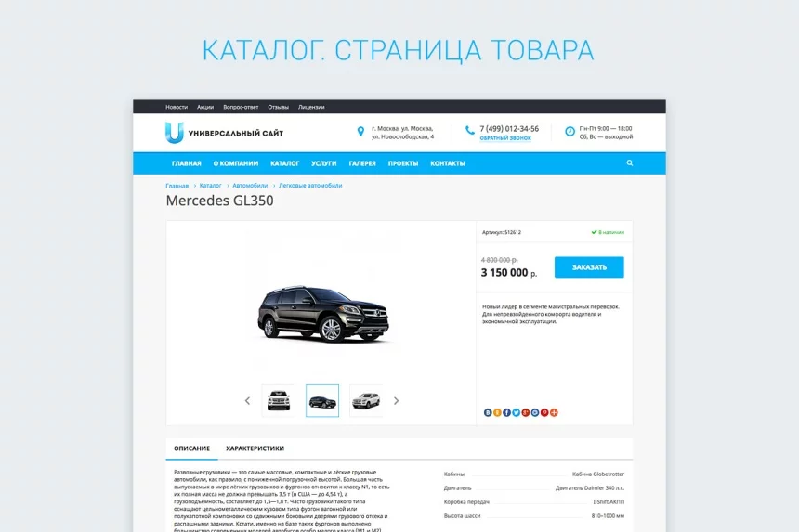Image resolution: width=799 pixels, height=532 pixels.
Task: Share the product on Facebook
Action: coord(507,412)
